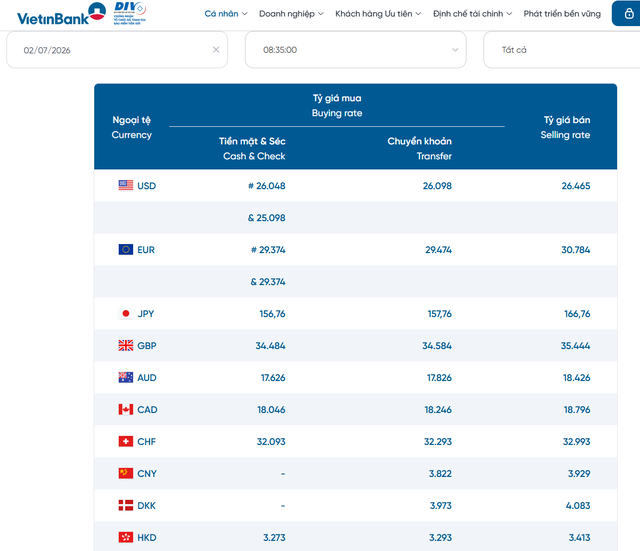
Task: Click GBP selling rate 35.444
Action: pyautogui.click(x=575, y=346)
